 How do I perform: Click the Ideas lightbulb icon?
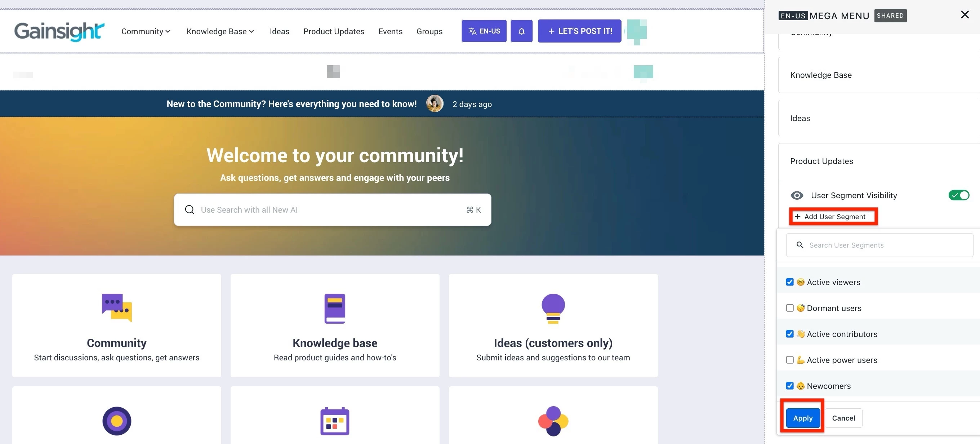coord(553,308)
